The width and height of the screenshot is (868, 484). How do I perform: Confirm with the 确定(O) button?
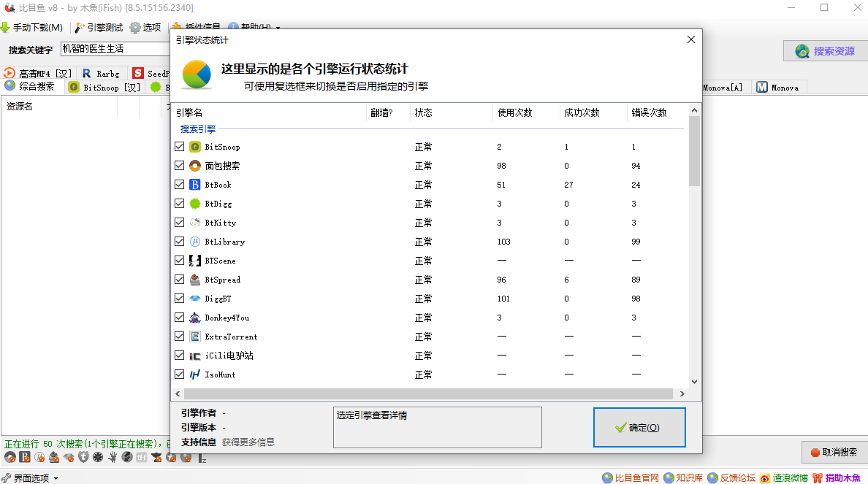pos(639,428)
